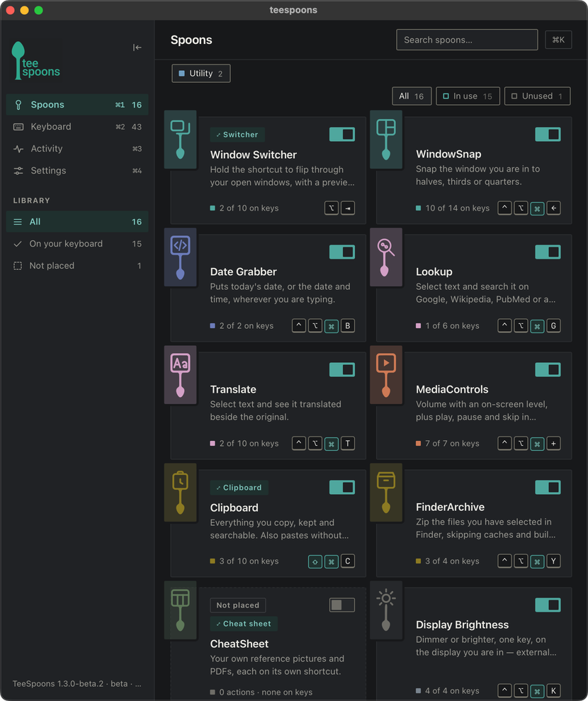Viewport: 588px width, 701px height.
Task: Open the WindowSnap spoon icon
Action: point(386,140)
